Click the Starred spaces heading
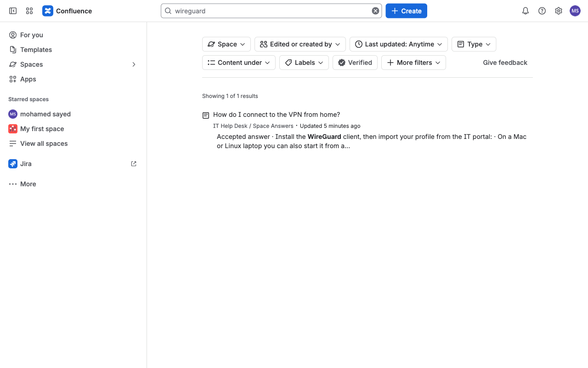Viewport: 588px width, 368px height. 28,99
